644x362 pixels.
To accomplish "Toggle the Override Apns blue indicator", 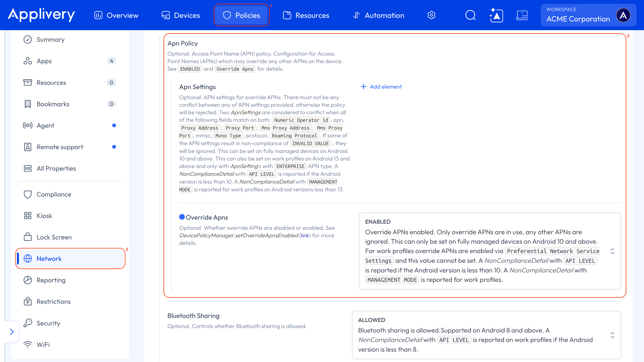I will coord(182,217).
